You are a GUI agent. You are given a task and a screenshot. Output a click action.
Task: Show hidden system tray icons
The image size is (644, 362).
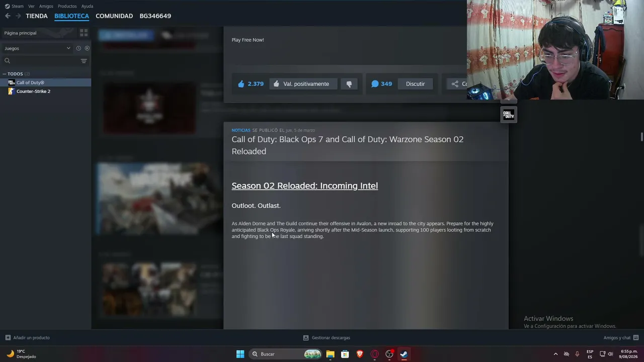click(x=555, y=354)
